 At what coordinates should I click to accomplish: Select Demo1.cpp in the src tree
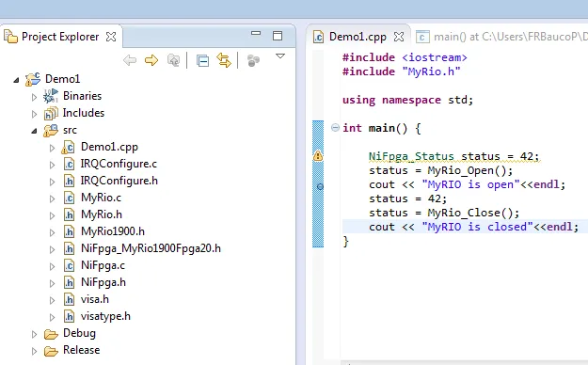click(x=109, y=147)
